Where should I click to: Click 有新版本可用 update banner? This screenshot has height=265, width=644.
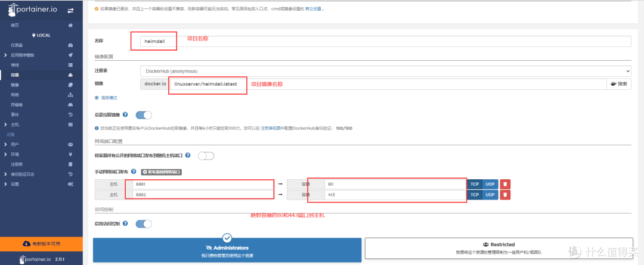click(41, 244)
